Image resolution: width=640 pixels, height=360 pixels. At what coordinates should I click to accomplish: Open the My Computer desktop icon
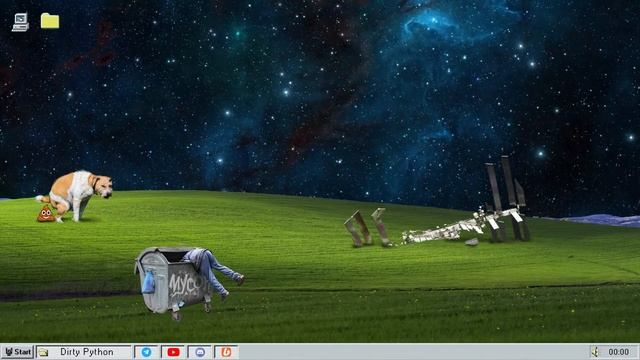[20, 22]
